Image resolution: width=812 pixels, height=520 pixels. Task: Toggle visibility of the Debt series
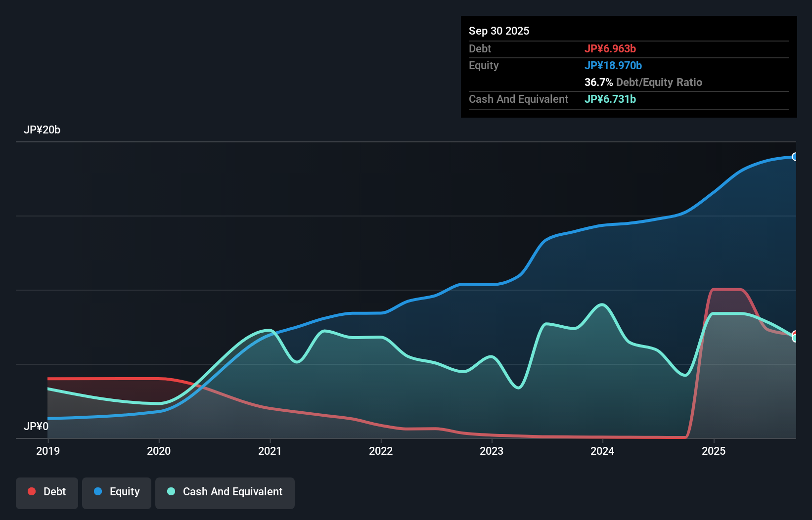click(47, 492)
